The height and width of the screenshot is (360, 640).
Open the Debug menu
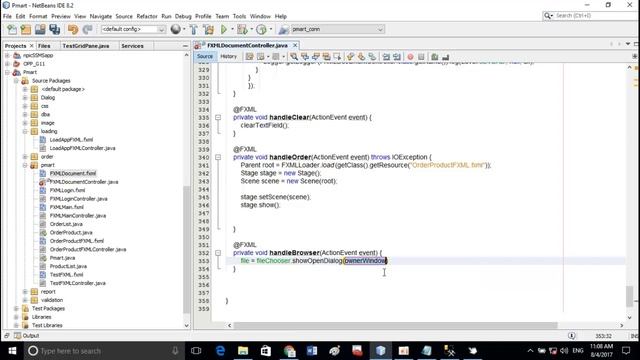tap(183, 16)
